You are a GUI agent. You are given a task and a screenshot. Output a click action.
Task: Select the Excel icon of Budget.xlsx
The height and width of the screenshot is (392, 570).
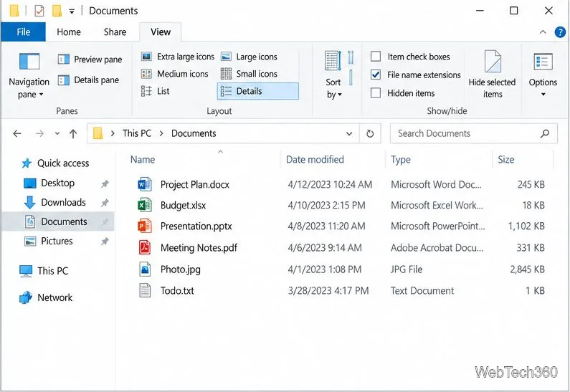pos(145,205)
